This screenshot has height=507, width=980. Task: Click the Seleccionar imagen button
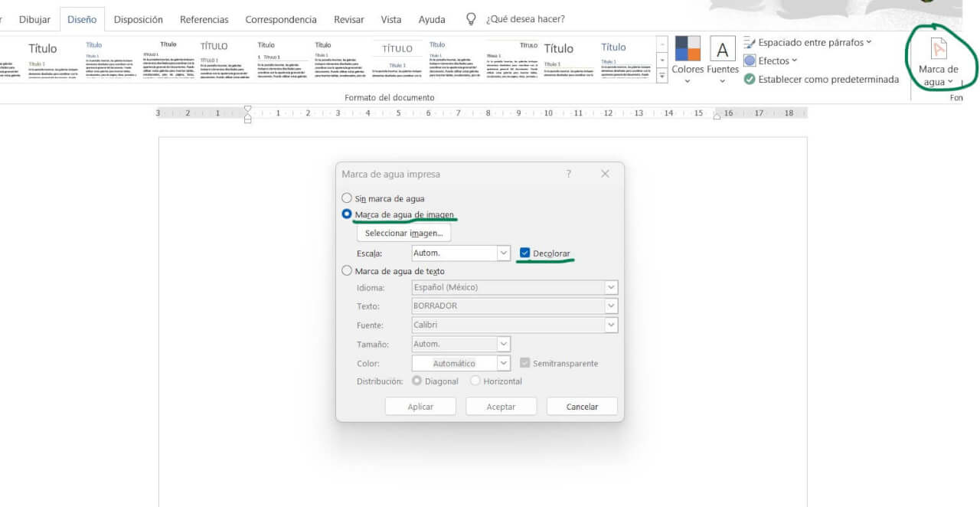click(x=403, y=233)
